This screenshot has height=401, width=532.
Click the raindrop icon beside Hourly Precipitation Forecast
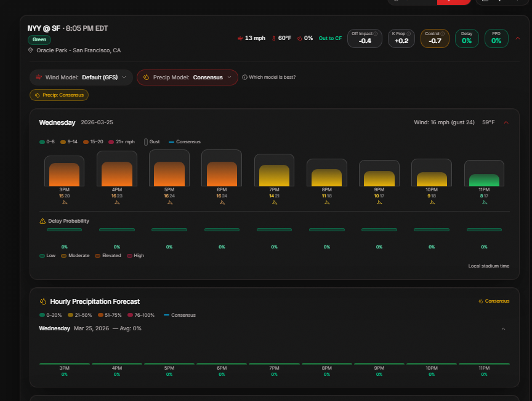click(x=43, y=301)
